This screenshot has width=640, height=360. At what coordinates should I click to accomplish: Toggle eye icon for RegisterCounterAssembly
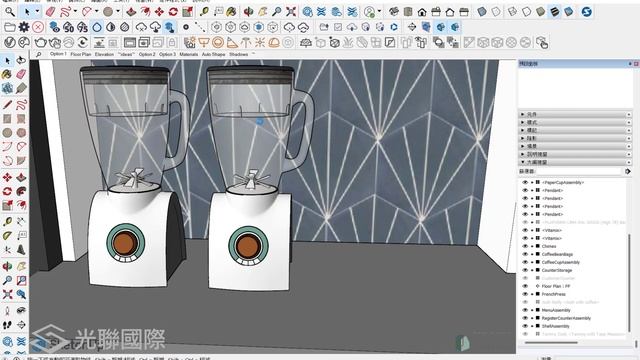pos(525,318)
